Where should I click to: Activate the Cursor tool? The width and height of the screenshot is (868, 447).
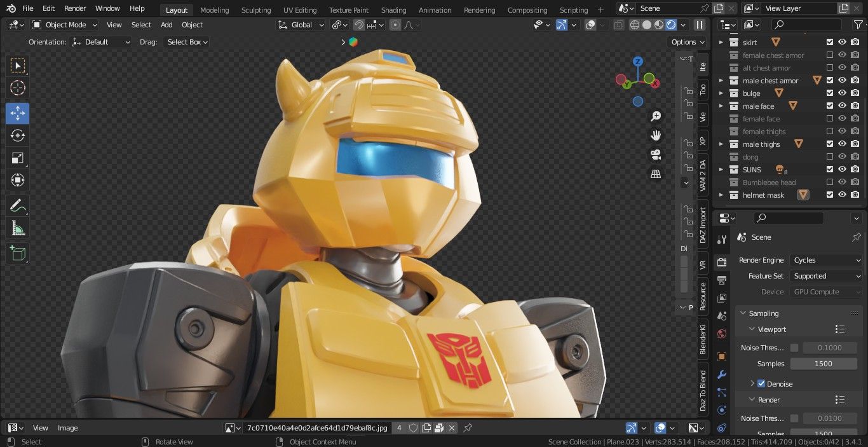click(18, 88)
